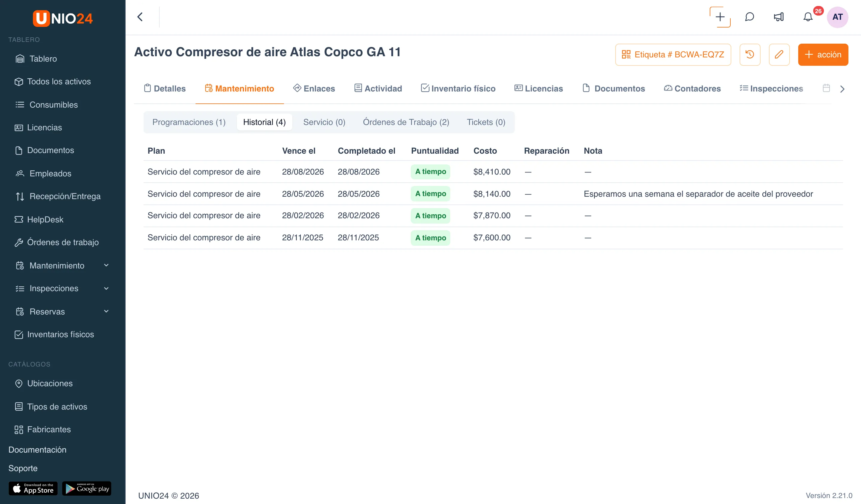
Task: Select the Servicio (0) sub-tab
Action: coord(324,122)
